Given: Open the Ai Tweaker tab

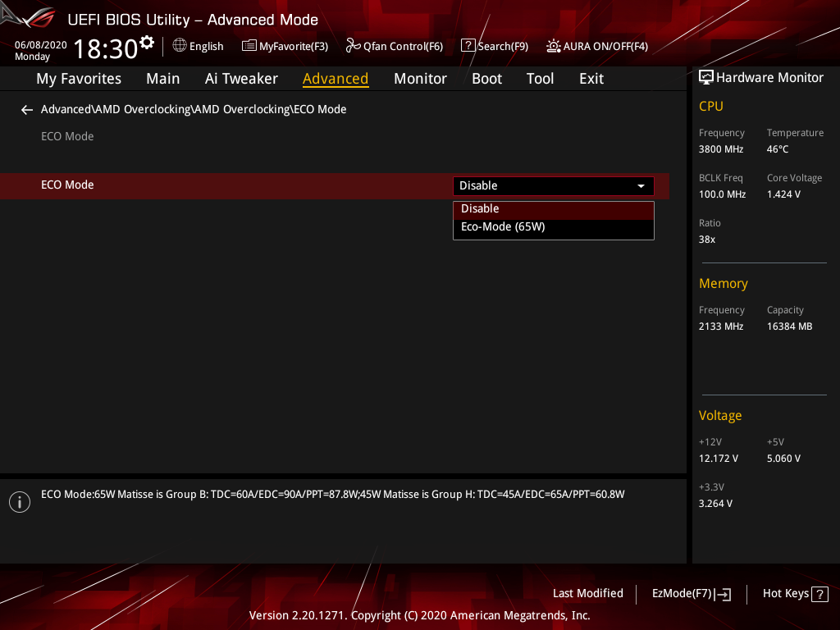Looking at the screenshot, I should 241,79.
